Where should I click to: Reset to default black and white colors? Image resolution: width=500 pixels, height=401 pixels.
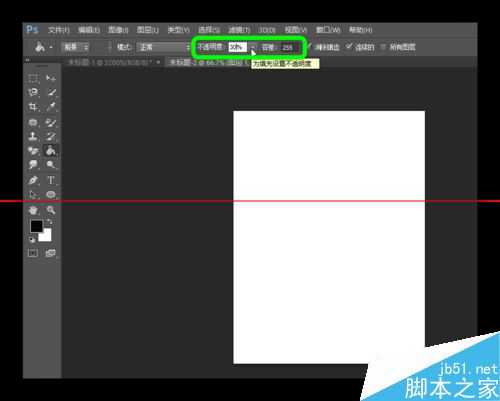[32, 239]
